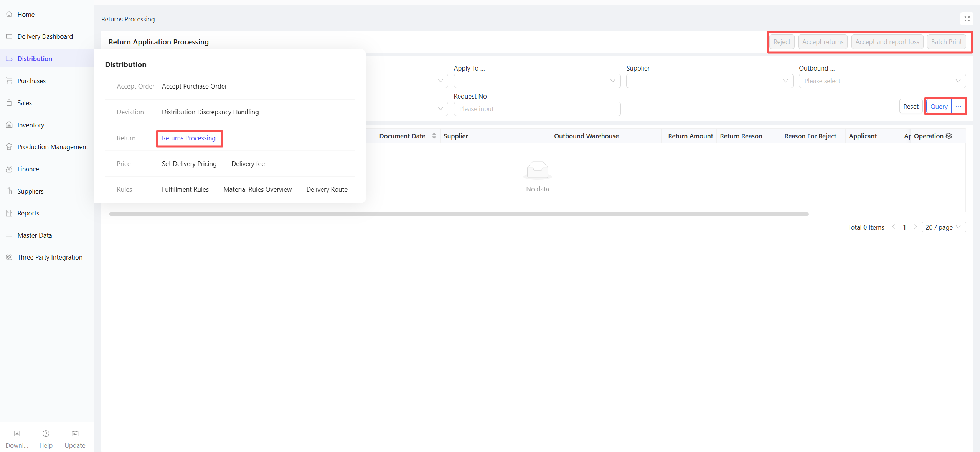The width and height of the screenshot is (980, 452).
Task: Sort by Document Date column arrows
Action: [434, 136]
